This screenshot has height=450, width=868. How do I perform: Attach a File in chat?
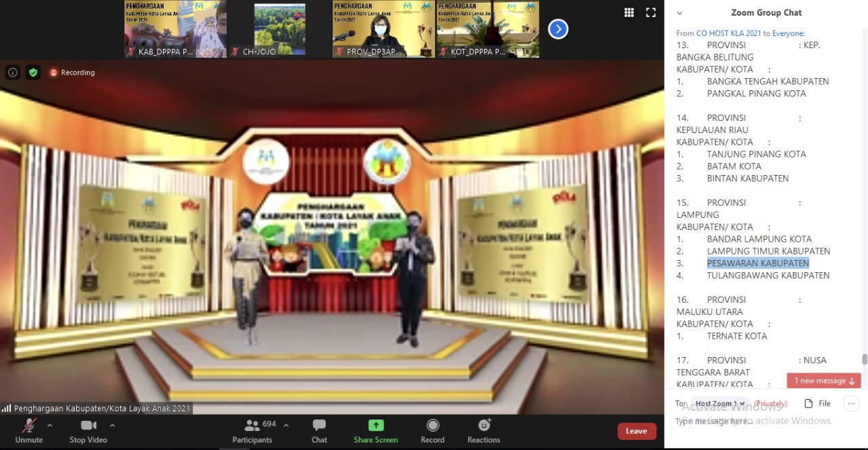click(x=818, y=403)
